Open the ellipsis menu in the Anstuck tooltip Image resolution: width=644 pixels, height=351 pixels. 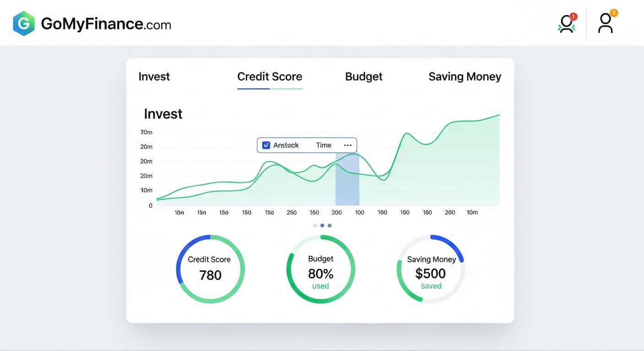coord(348,145)
